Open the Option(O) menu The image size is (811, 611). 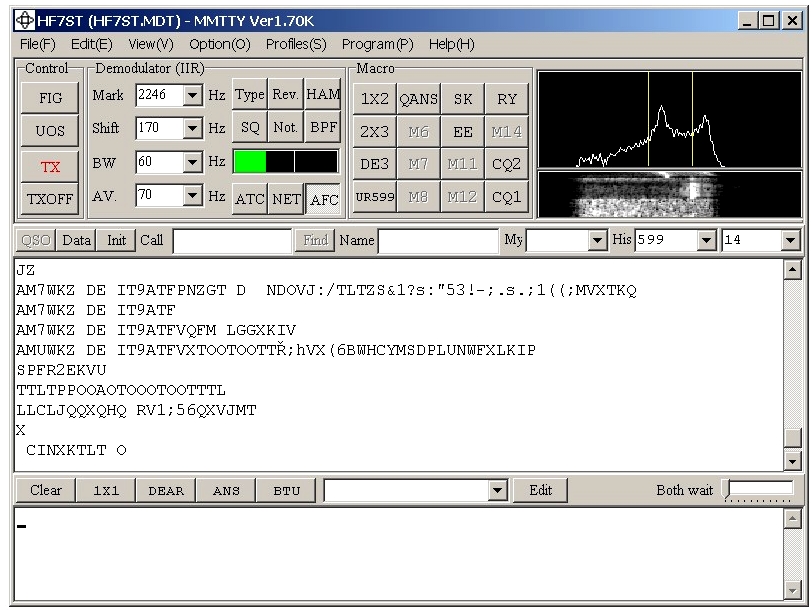[x=219, y=44]
